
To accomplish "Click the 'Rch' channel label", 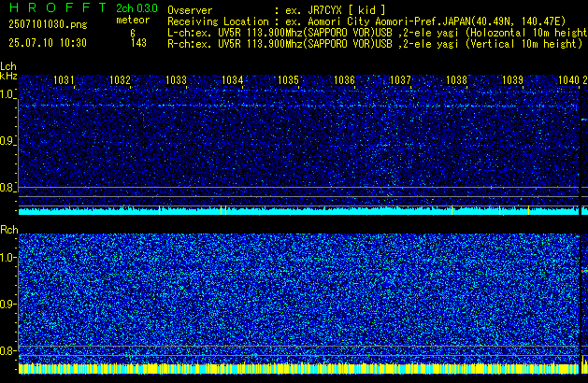I will [x=9, y=230].
